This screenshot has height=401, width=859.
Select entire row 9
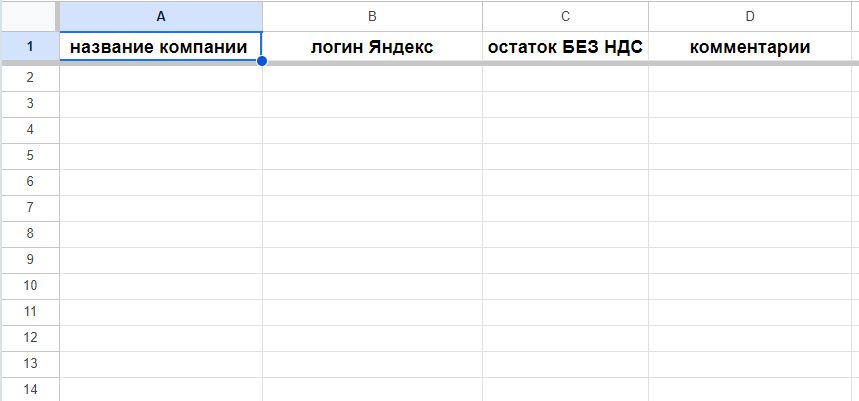click(29, 259)
